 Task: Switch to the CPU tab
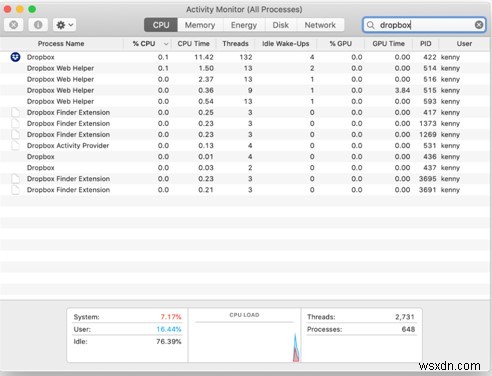coord(161,25)
